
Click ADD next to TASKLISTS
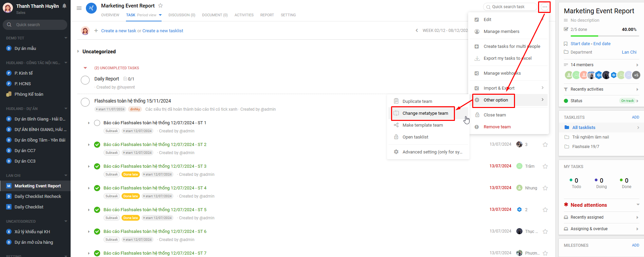pyautogui.click(x=636, y=117)
